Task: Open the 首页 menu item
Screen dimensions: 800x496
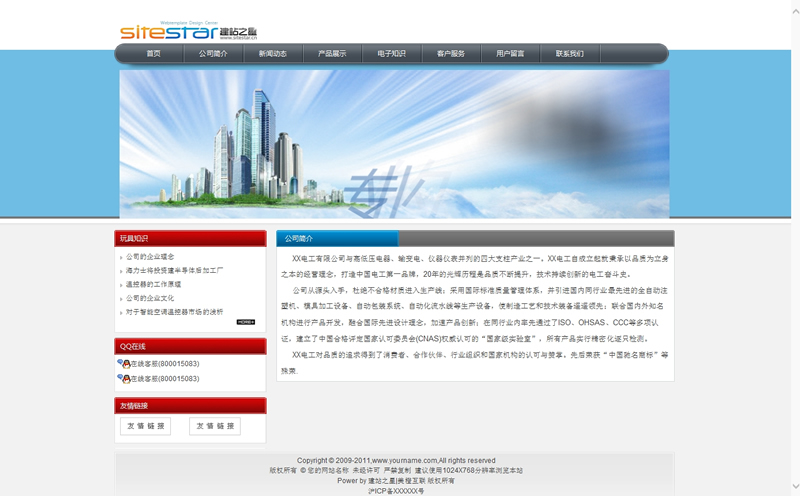Action: click(x=153, y=54)
